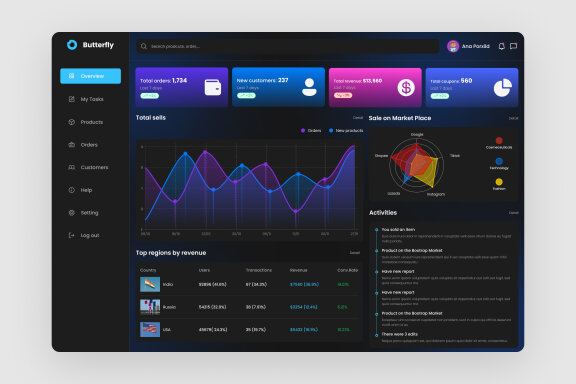The height and width of the screenshot is (384, 576).
Task: Click Ana Pandia's avatar picture
Action: [453, 46]
